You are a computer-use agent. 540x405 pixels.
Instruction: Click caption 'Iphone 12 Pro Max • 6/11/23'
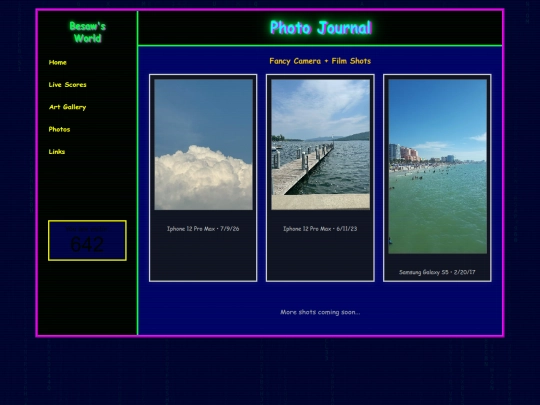point(320,229)
